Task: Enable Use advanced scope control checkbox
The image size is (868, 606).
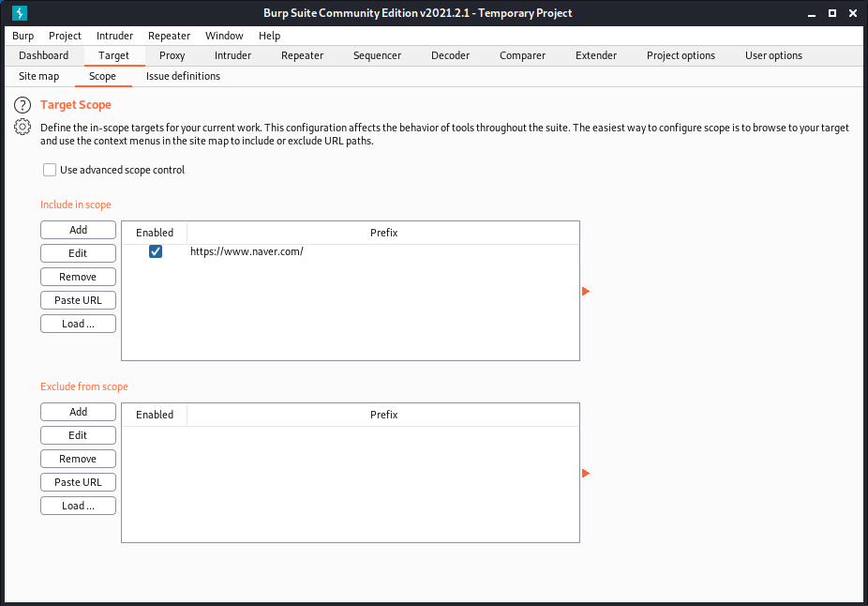Action: point(50,170)
